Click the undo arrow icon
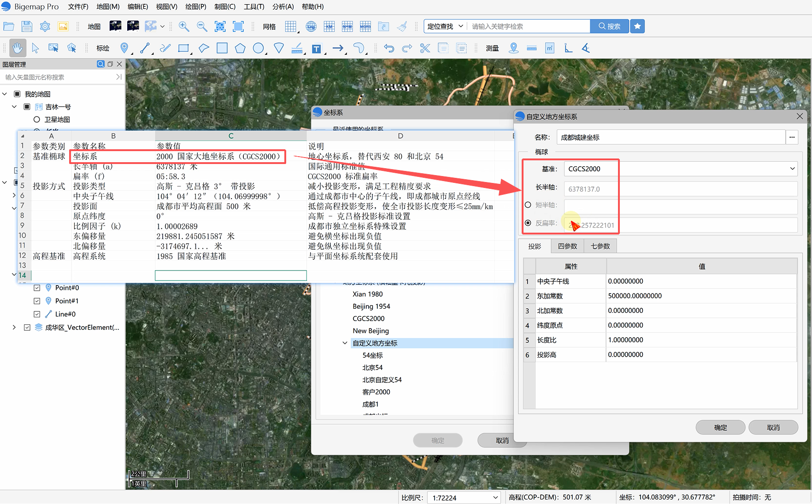The height and width of the screenshot is (504, 812). (389, 48)
